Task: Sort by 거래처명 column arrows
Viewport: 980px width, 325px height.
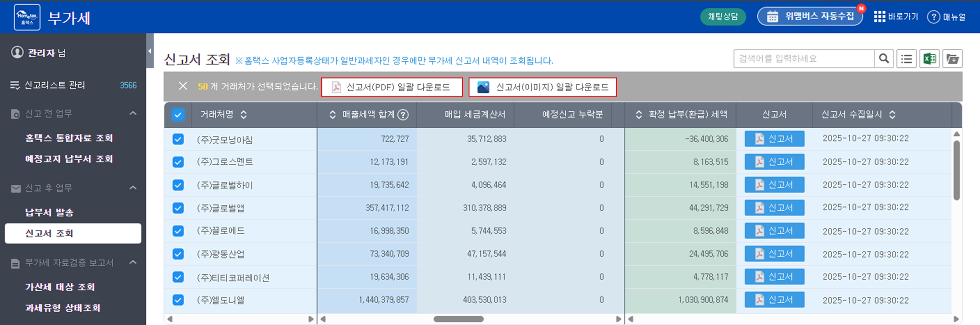Action: click(244, 115)
